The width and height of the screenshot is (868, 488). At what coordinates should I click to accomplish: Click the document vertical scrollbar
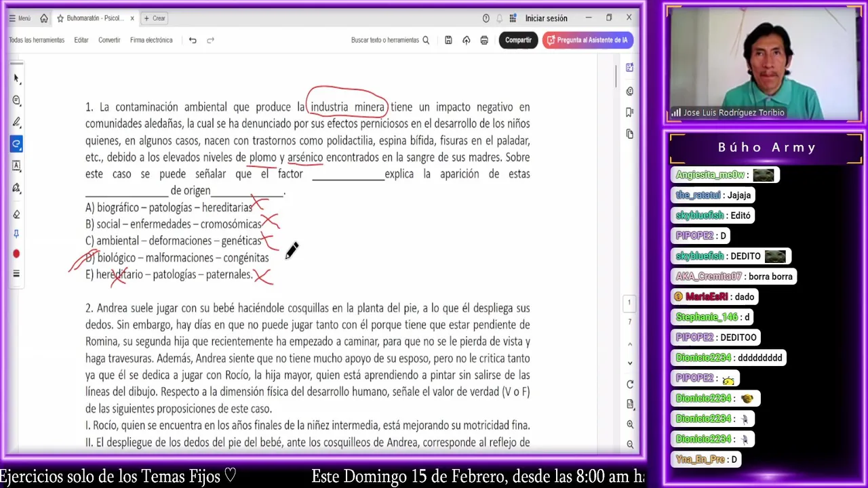tap(616, 75)
